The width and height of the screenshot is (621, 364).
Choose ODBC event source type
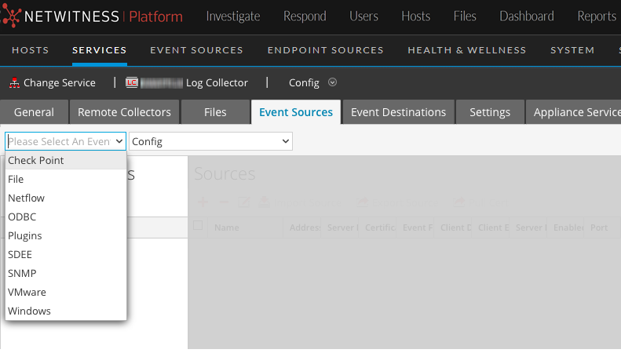[x=22, y=217]
